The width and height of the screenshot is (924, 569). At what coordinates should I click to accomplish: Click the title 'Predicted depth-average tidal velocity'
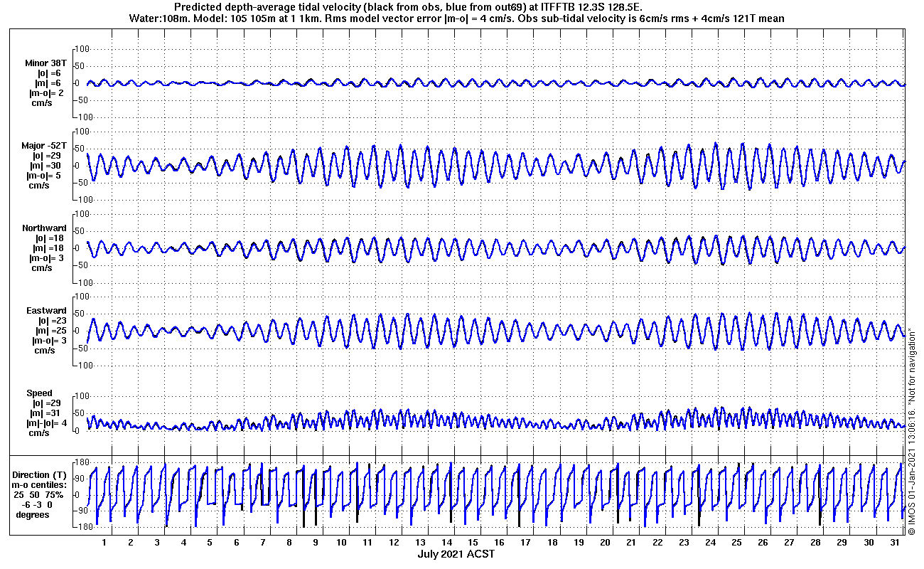click(x=267, y=7)
